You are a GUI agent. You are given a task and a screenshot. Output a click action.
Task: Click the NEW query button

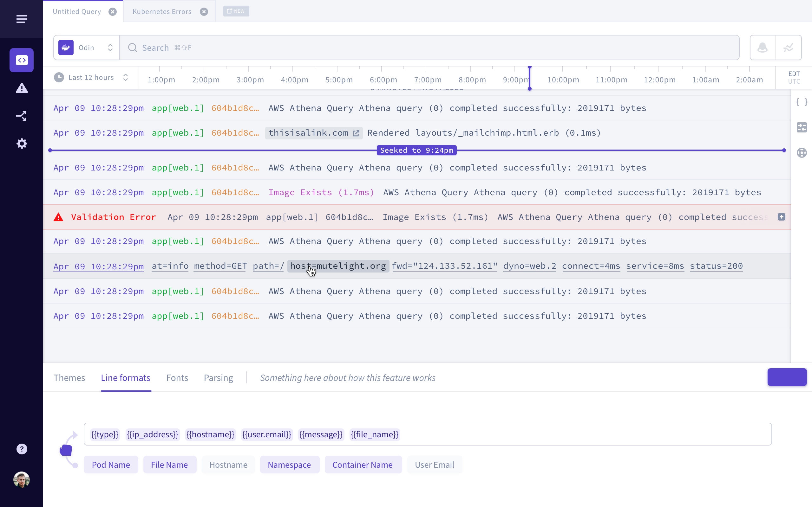236,11
